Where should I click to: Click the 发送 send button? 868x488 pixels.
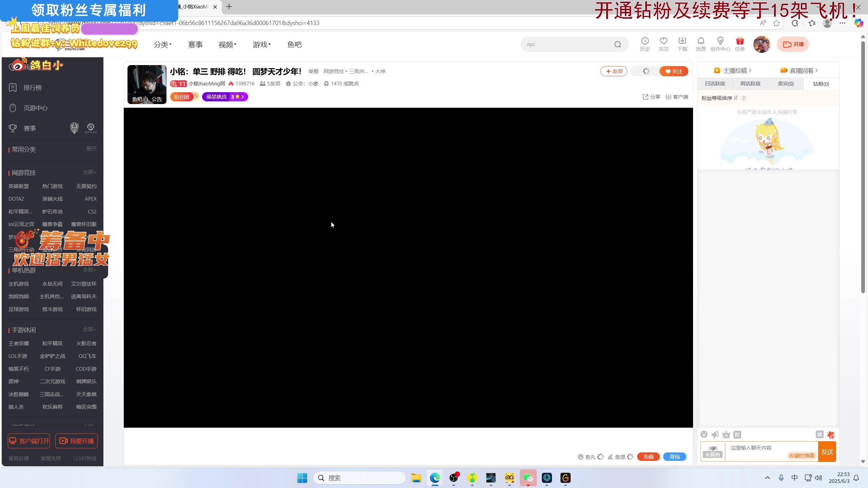point(827,452)
